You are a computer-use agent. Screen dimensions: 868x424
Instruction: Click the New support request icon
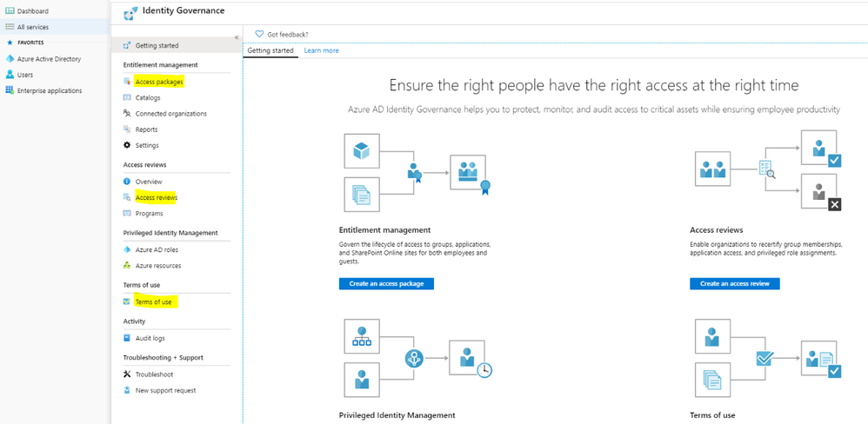click(x=127, y=390)
